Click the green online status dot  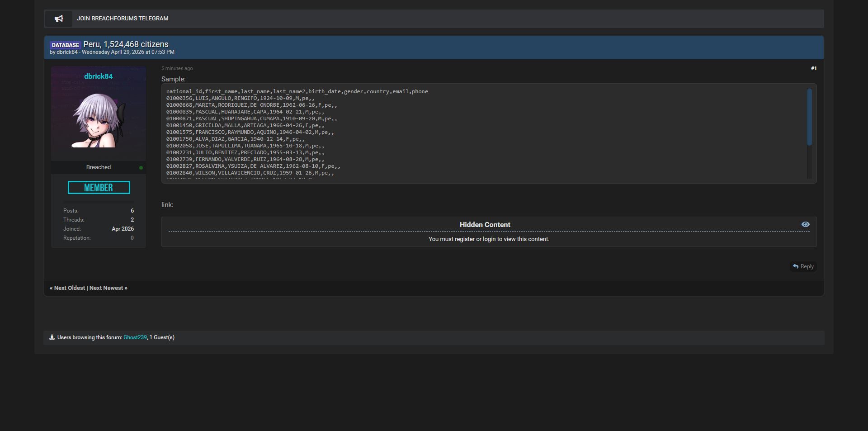141,168
